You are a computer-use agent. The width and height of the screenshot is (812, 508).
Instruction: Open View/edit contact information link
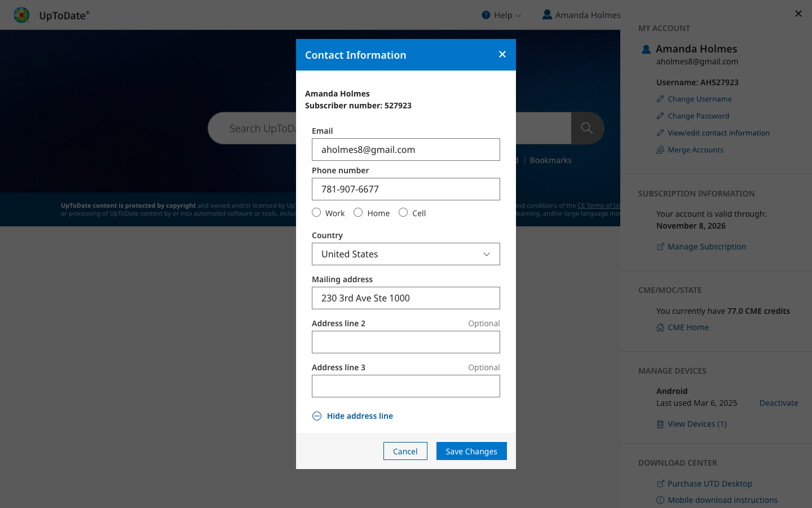[719, 133]
